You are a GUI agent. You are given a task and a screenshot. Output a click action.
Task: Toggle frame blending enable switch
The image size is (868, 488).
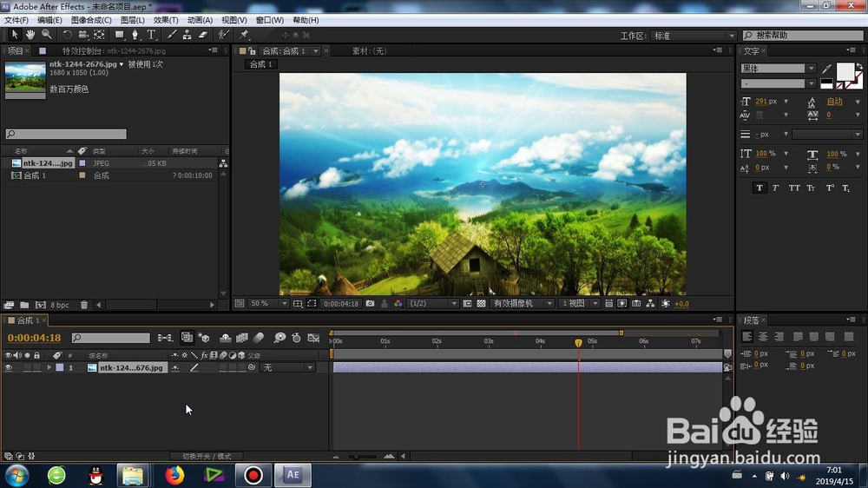point(242,337)
